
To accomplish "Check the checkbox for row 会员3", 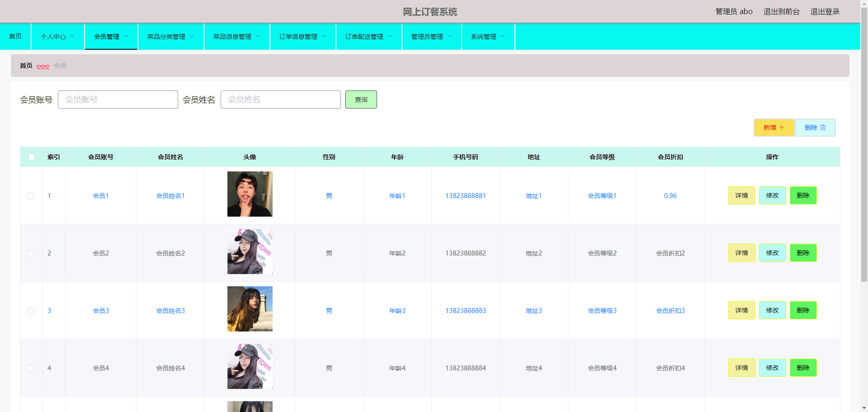I will (31, 311).
